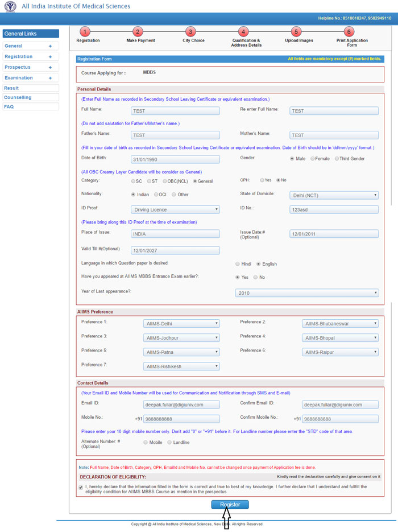This screenshot has width=398, height=532.
Task: Click step 1 Registration circle
Action: (85, 32)
